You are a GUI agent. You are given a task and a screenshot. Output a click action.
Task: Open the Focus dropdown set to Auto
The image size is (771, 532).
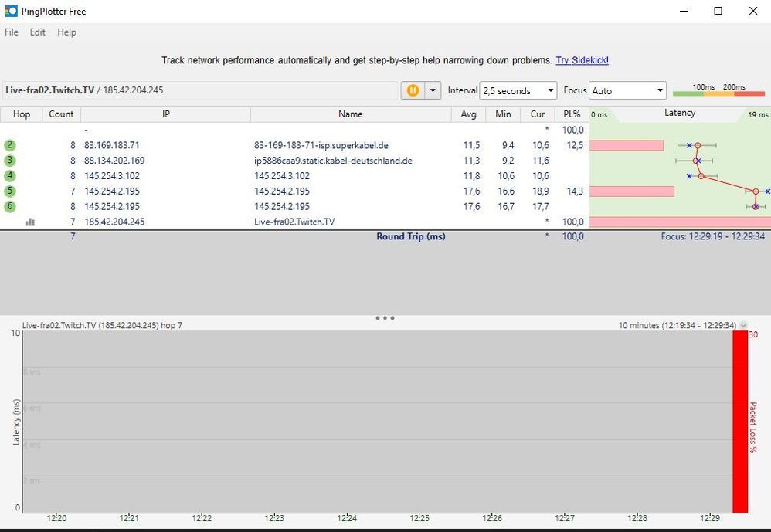(x=627, y=91)
